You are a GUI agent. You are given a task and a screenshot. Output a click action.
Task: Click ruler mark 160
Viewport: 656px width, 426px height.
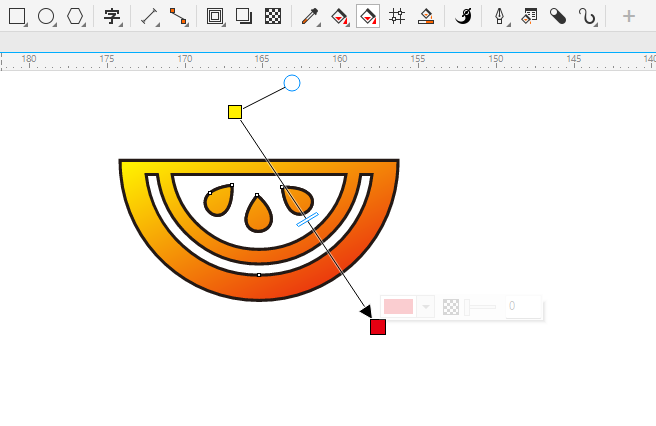(340, 59)
